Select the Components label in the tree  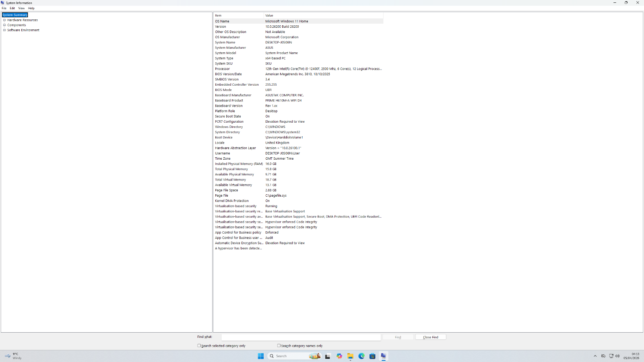(x=17, y=25)
